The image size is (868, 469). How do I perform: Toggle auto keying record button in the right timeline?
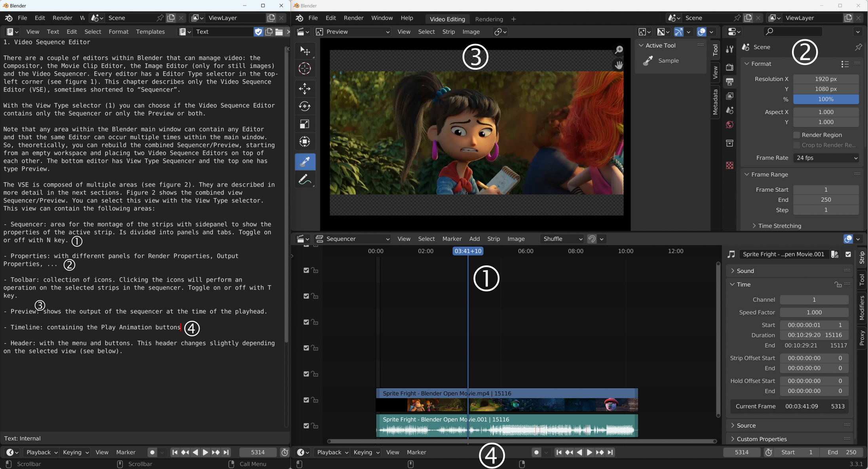[536, 452]
